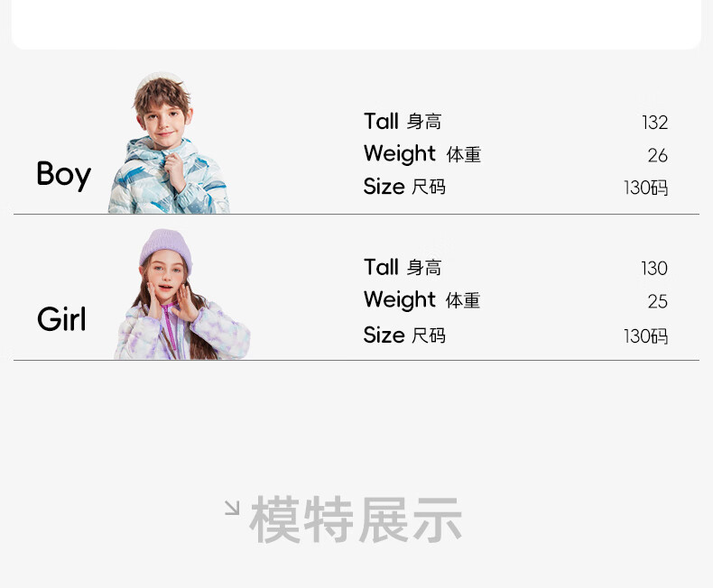713x588 pixels.
Task: Click the boy's Tall 身高 label
Action: click(x=403, y=122)
